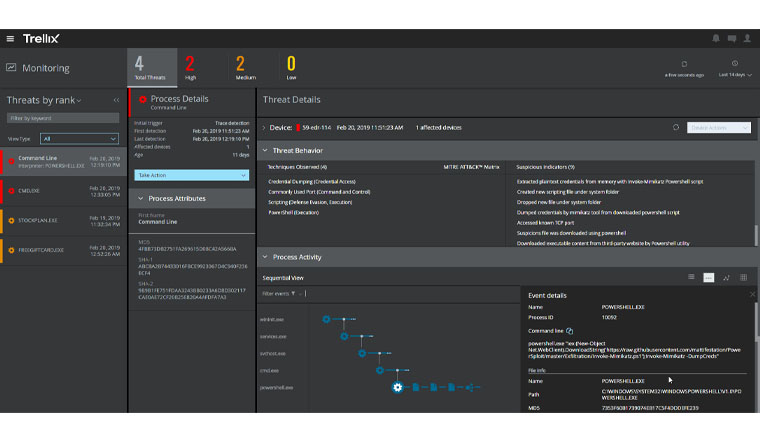The width and height of the screenshot is (760, 442).
Task: Open the Take Action dropdown
Action: 191,175
